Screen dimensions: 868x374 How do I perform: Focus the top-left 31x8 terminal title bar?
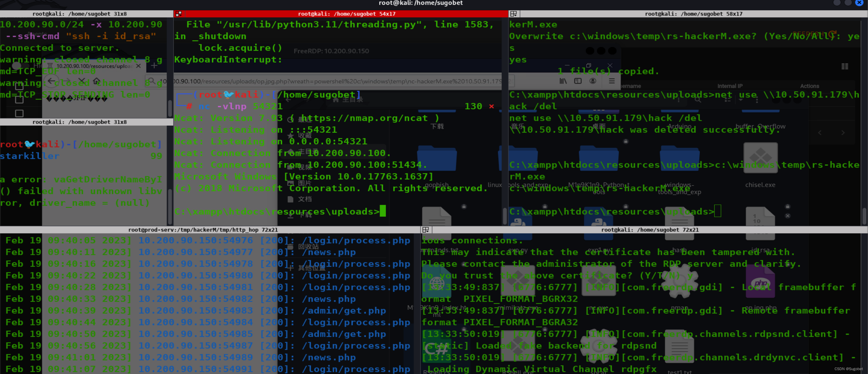pos(87,14)
